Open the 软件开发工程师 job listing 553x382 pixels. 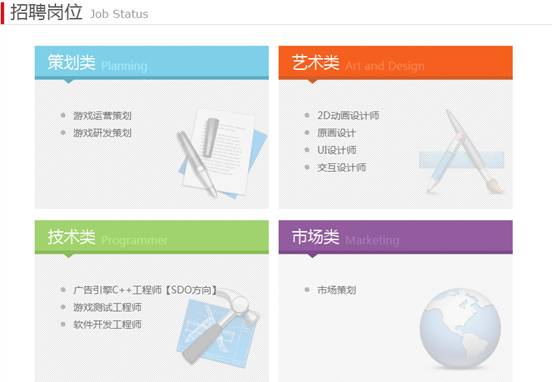click(107, 325)
